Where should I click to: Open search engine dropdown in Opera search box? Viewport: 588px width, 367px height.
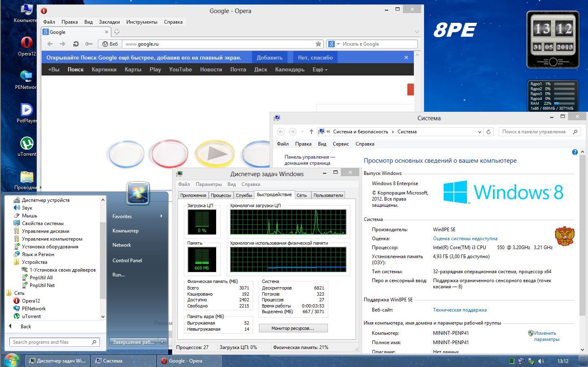click(338, 44)
